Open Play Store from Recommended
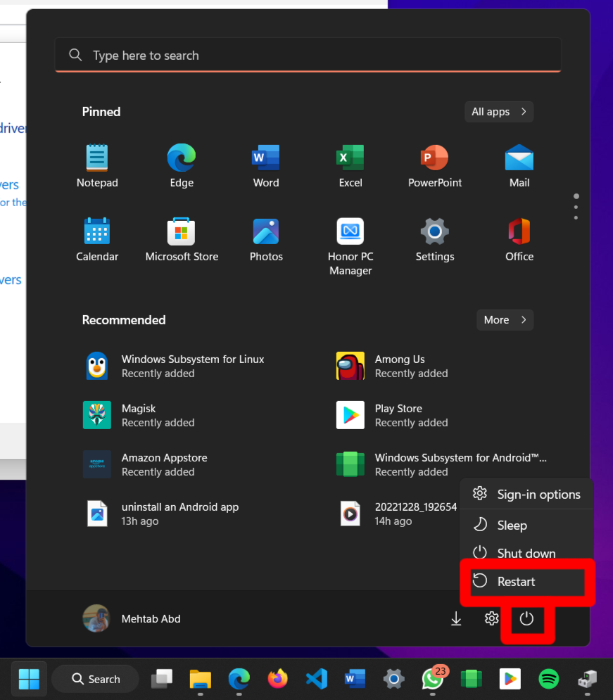Image resolution: width=613 pixels, height=700 pixels. coord(391,415)
